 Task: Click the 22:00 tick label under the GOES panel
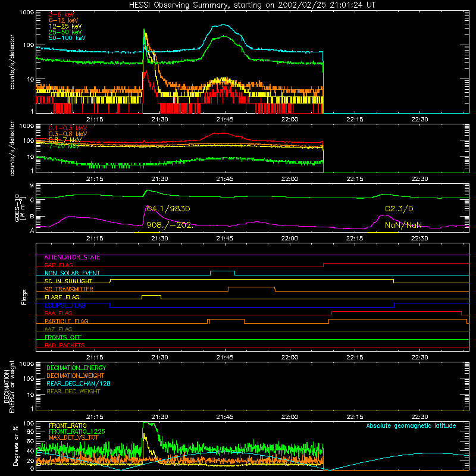click(x=290, y=239)
